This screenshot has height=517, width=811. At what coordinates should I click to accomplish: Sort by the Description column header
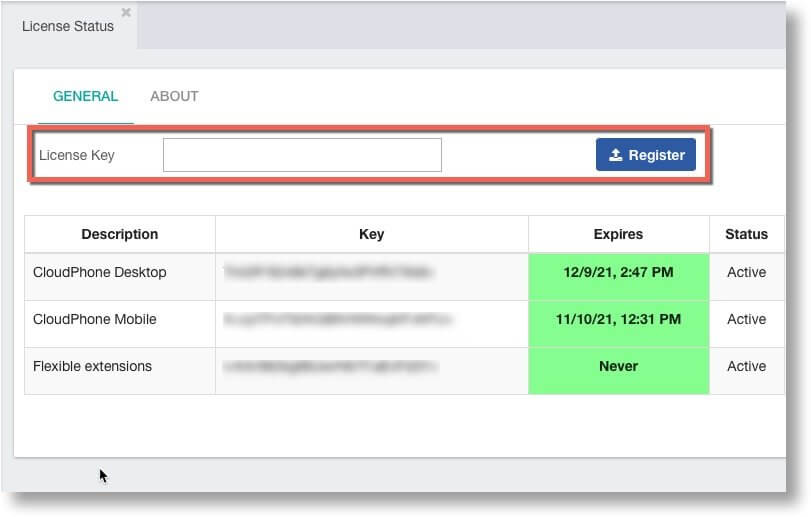(x=119, y=234)
